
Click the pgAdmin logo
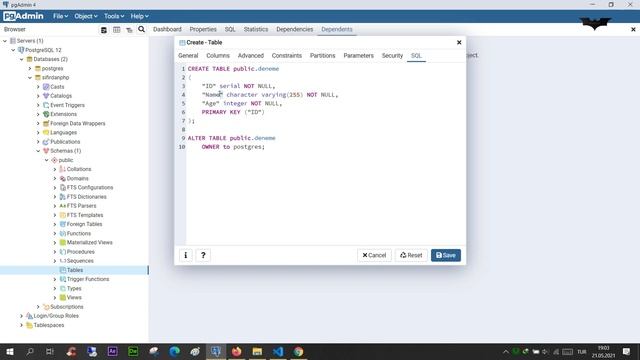(x=23, y=16)
